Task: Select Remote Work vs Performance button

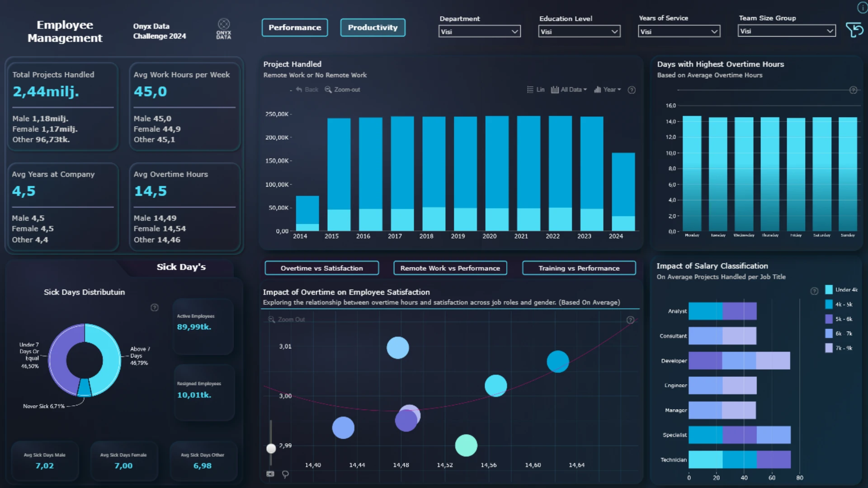Action: [450, 268]
